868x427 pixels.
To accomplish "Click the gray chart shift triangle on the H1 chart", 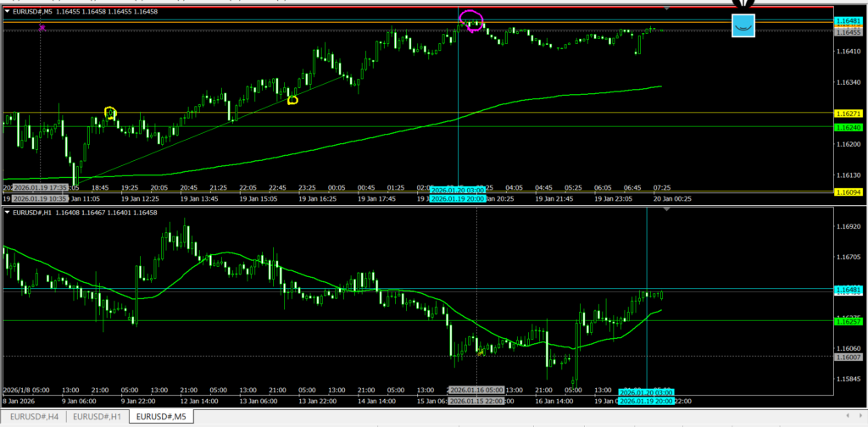I will coord(666,209).
